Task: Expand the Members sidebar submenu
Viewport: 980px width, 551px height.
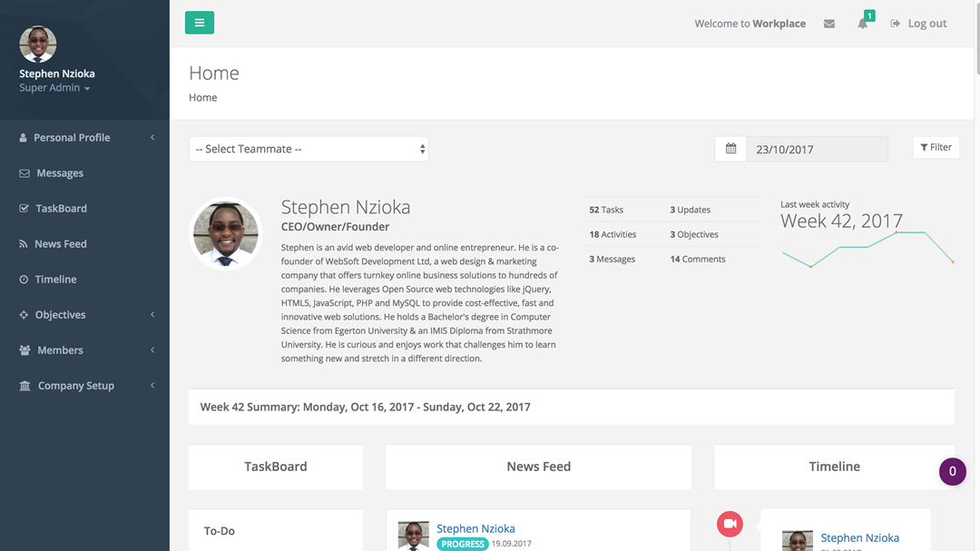Action: click(x=60, y=350)
